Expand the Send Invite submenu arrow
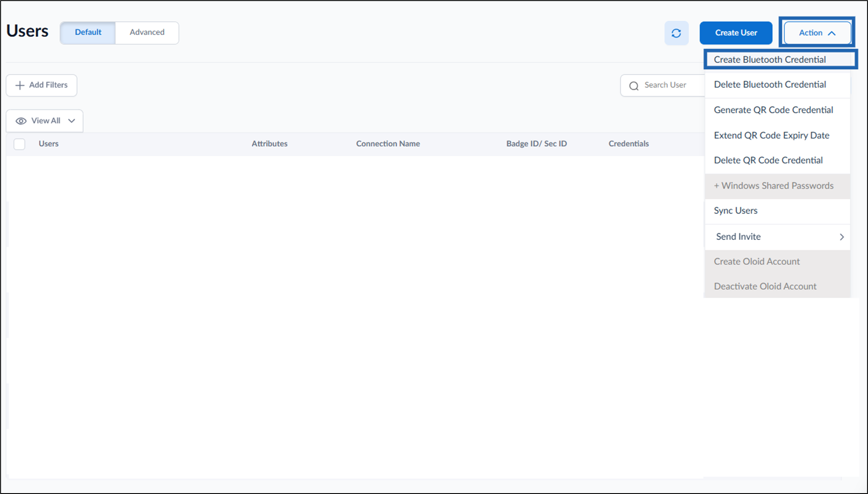The image size is (868, 494). tap(842, 237)
